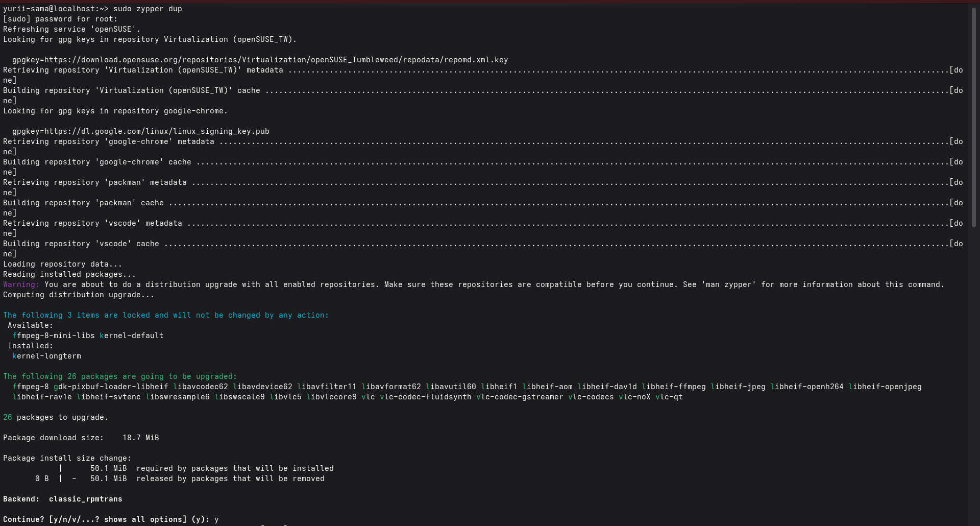Click "Refreshing service 'openSUSE'." line

coord(72,29)
